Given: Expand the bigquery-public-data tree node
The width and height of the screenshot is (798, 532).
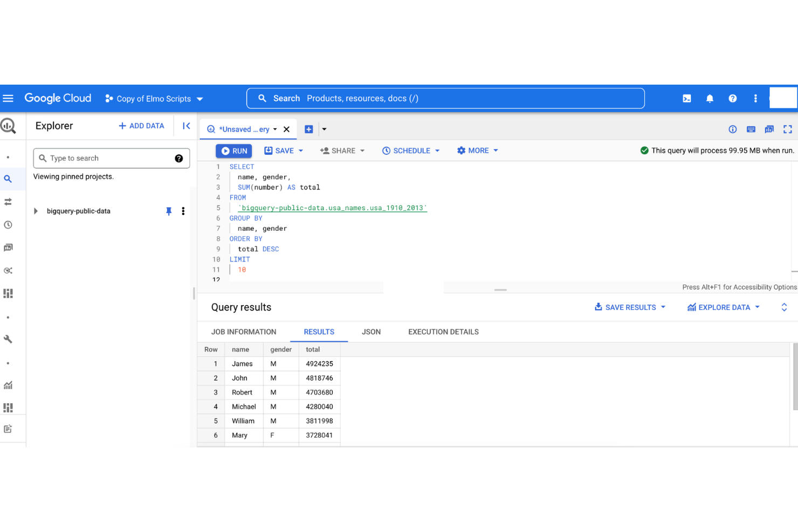Looking at the screenshot, I should click(36, 211).
